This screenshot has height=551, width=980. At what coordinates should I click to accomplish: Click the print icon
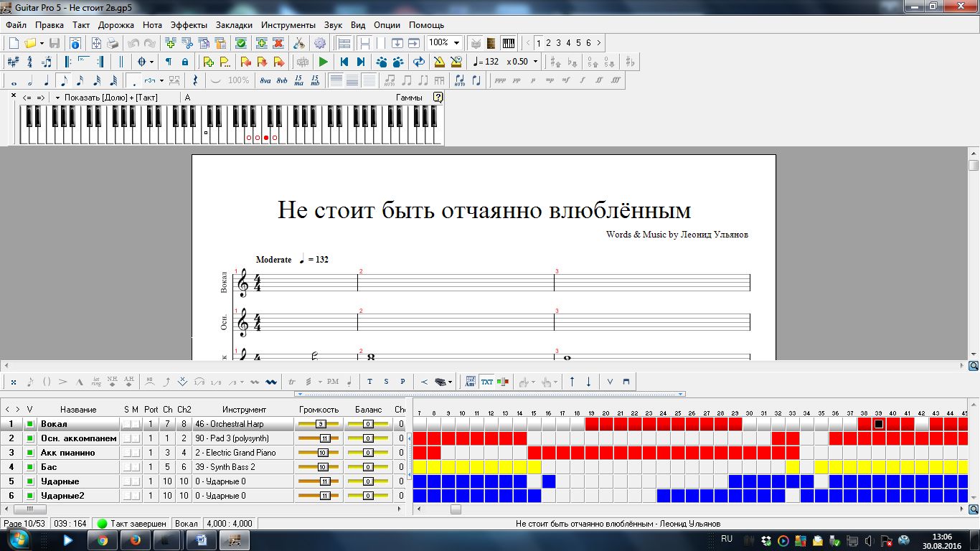[113, 43]
